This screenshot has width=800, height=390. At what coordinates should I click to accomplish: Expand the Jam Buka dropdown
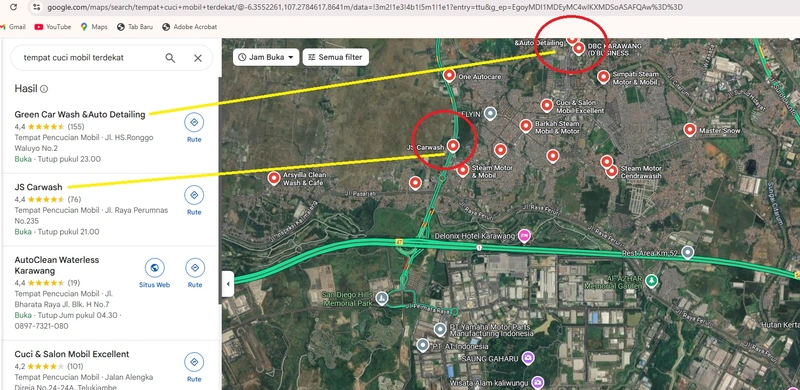tap(266, 57)
